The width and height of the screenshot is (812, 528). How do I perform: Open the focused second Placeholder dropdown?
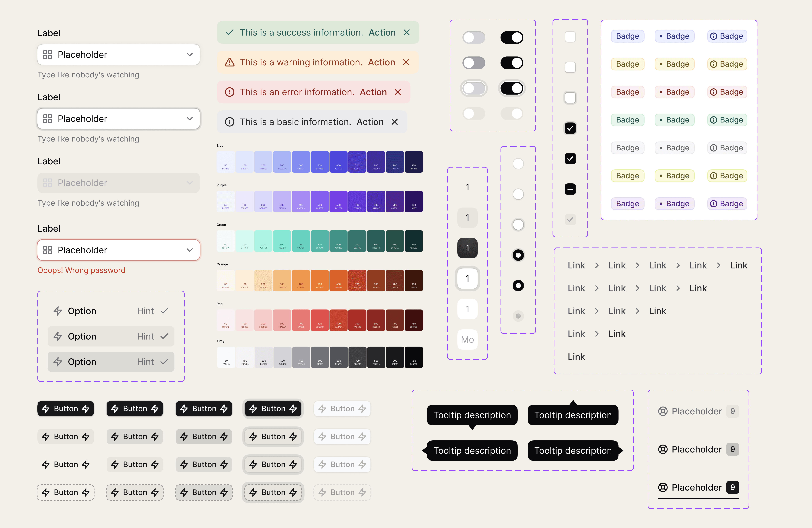(x=118, y=119)
